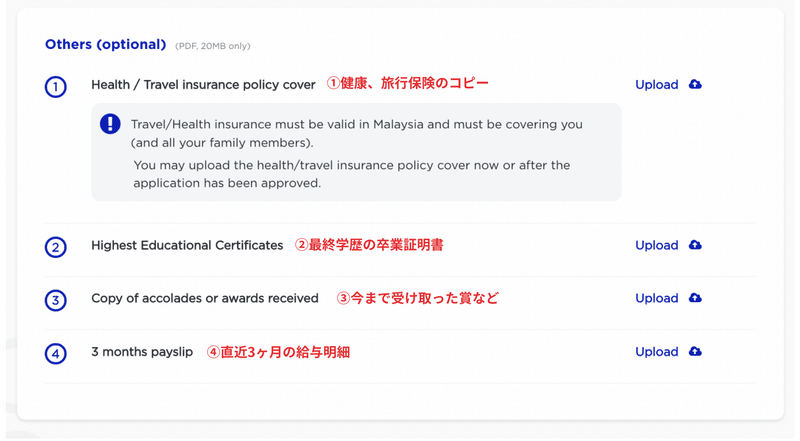Image resolution: width=800 pixels, height=441 pixels.
Task: Click the circled number 3 icon
Action: tap(56, 300)
